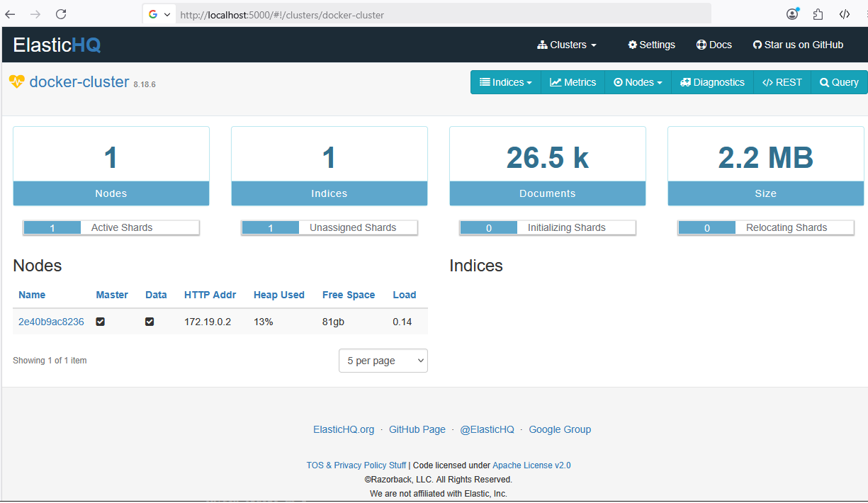Change the '5 per page' selector
Viewport: 868px width, 503px height.
click(x=383, y=361)
